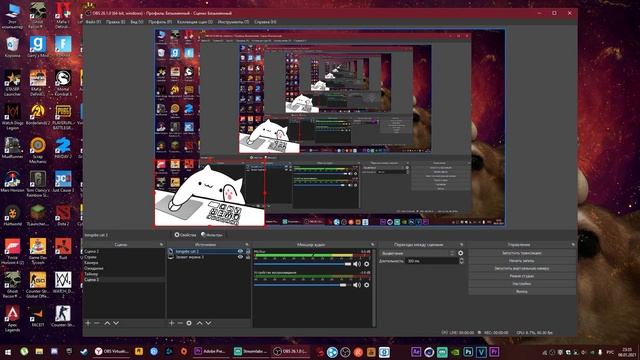Click the Длительность duration input field
640x360 pixels.
coord(432,261)
